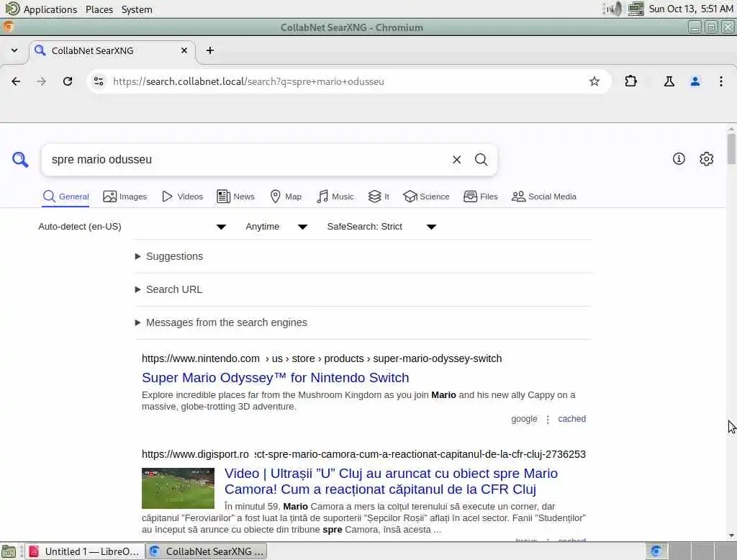Open the SafeSearch: Strict dropdown
The height and width of the screenshot is (560, 737).
click(381, 227)
